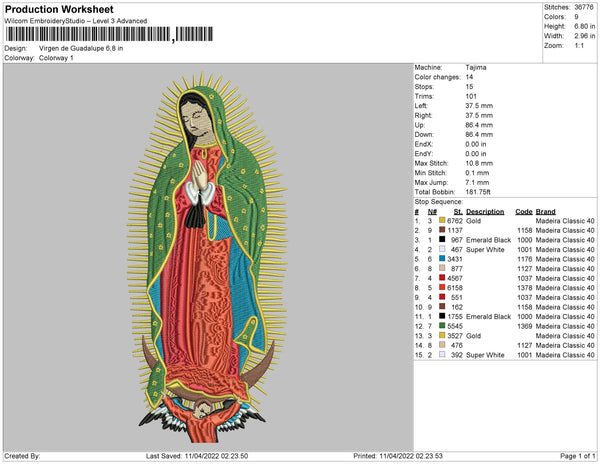Click the 'N#' column header
This screenshot has width=600, height=464.
(x=432, y=212)
